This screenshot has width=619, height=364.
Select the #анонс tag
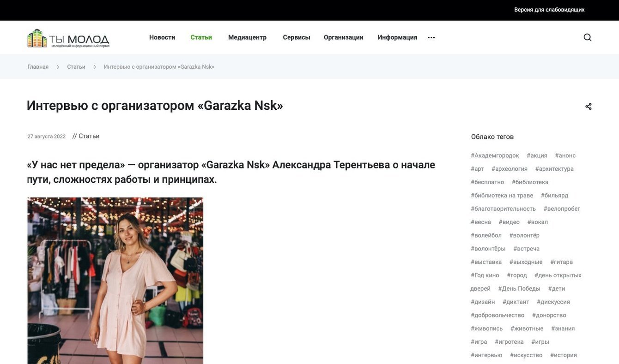click(565, 156)
